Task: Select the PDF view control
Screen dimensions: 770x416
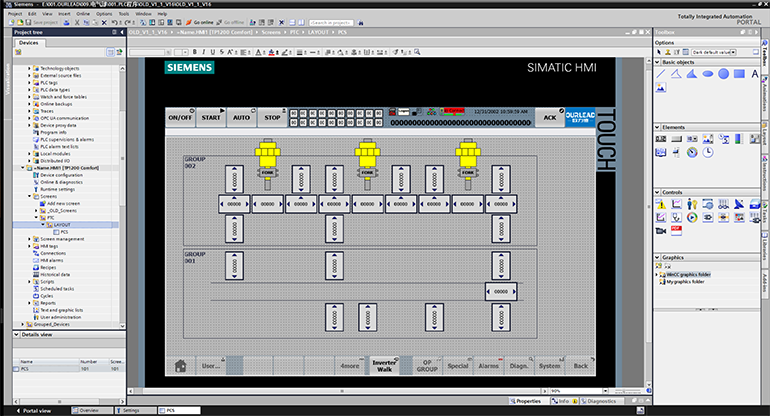Action: coord(677,230)
